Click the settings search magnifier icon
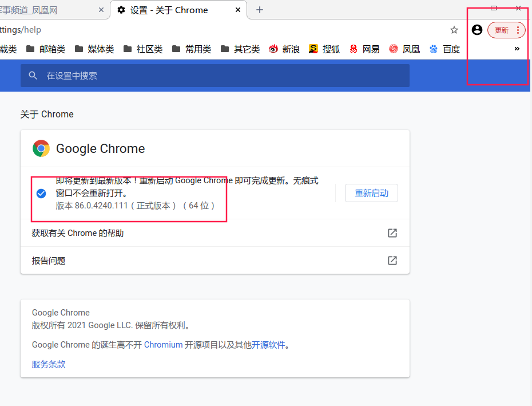Viewport: 532px width, 406px height. [x=33, y=76]
